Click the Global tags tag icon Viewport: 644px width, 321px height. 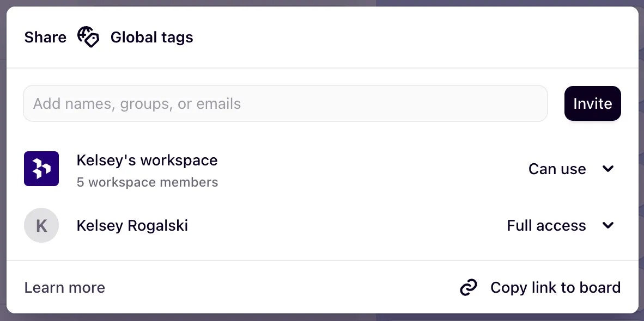click(88, 37)
